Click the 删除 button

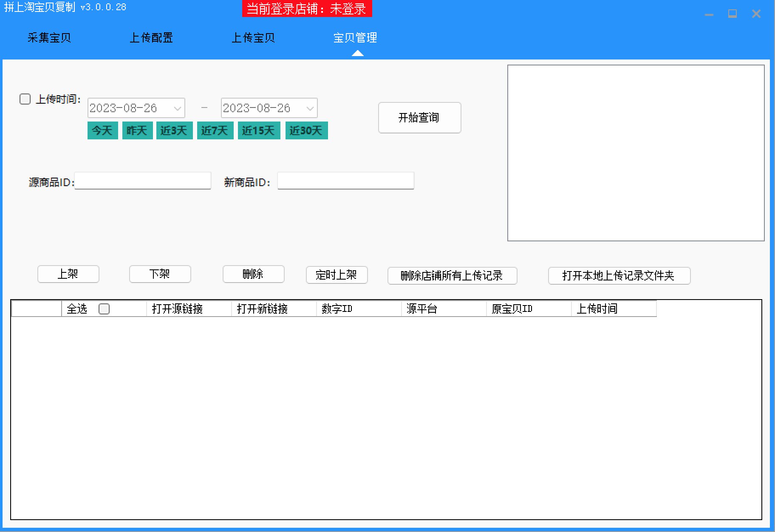tap(254, 274)
